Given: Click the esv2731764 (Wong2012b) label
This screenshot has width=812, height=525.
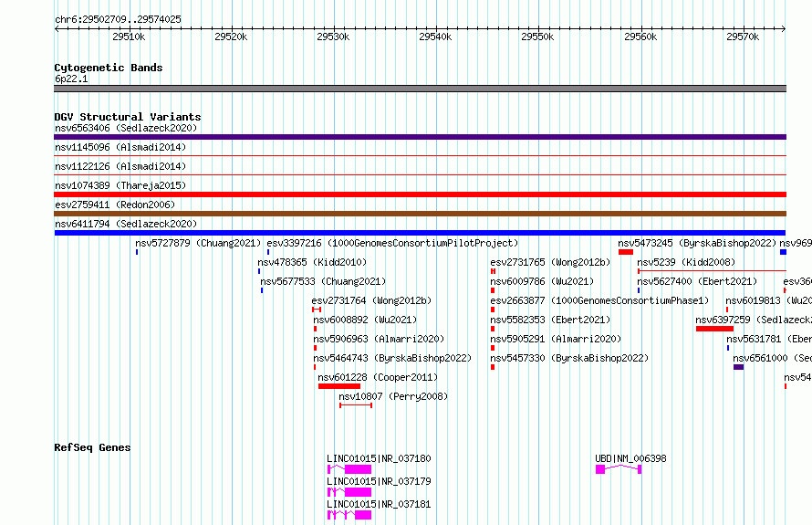Looking at the screenshot, I should tap(371, 300).
